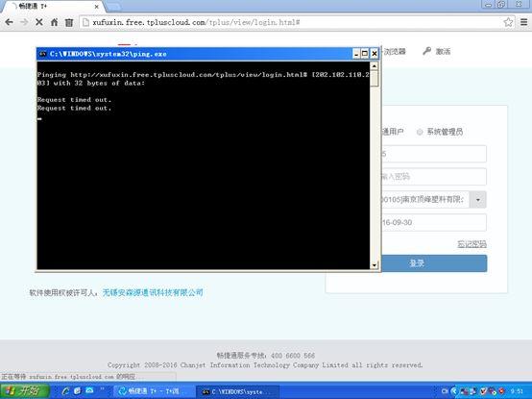Open the 忘记密码 link
The image size is (532, 399).
(472, 244)
